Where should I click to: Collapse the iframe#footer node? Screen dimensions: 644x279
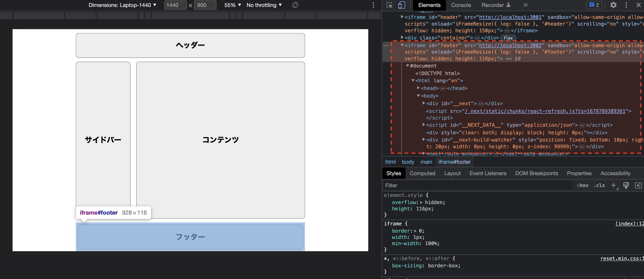[x=402, y=45]
